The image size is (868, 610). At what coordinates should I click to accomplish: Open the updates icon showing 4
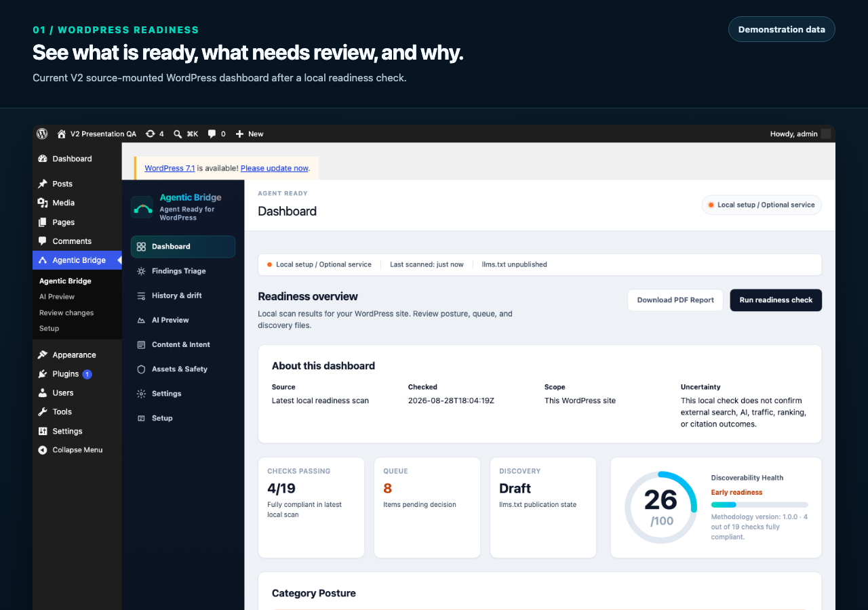[x=151, y=134]
